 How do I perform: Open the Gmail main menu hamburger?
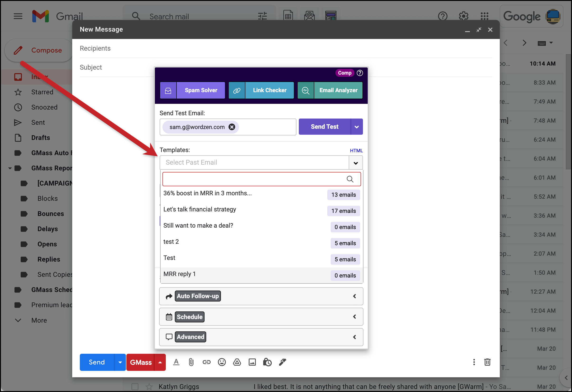pos(18,16)
